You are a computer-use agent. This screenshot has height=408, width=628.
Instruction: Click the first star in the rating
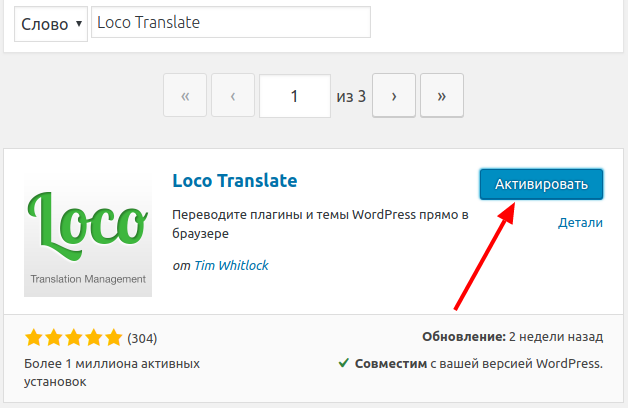(x=33, y=337)
